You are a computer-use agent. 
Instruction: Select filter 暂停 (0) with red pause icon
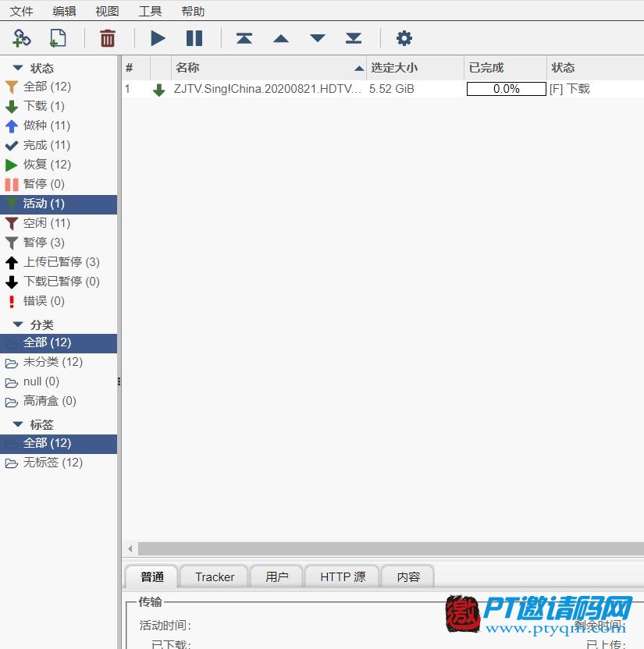pos(59,184)
